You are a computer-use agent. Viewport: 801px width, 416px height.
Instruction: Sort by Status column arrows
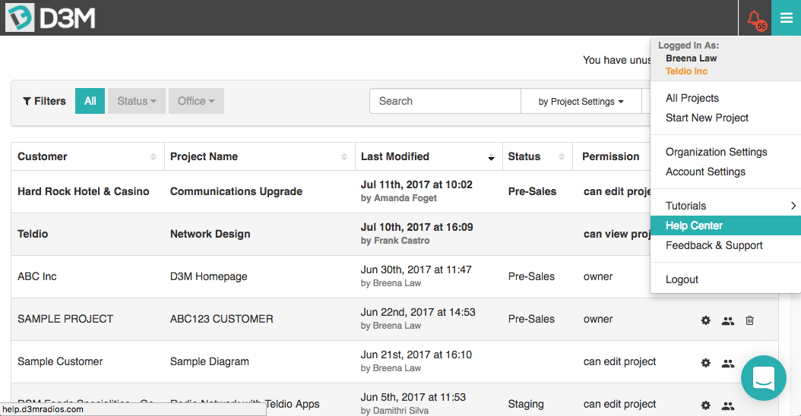(562, 157)
